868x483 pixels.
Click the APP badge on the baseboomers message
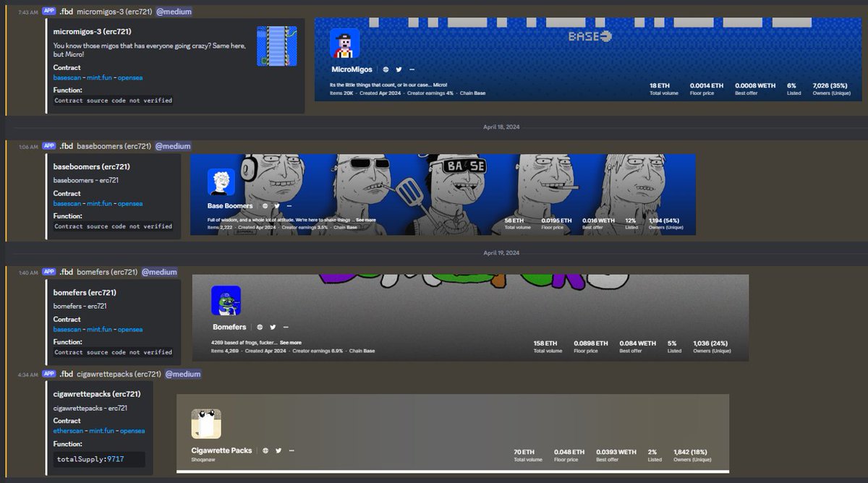49,145
